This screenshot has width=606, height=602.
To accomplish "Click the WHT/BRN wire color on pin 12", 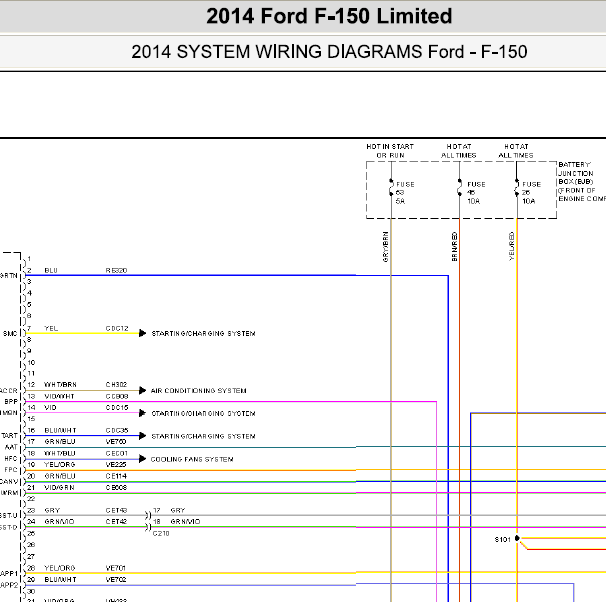I will pos(60,385).
